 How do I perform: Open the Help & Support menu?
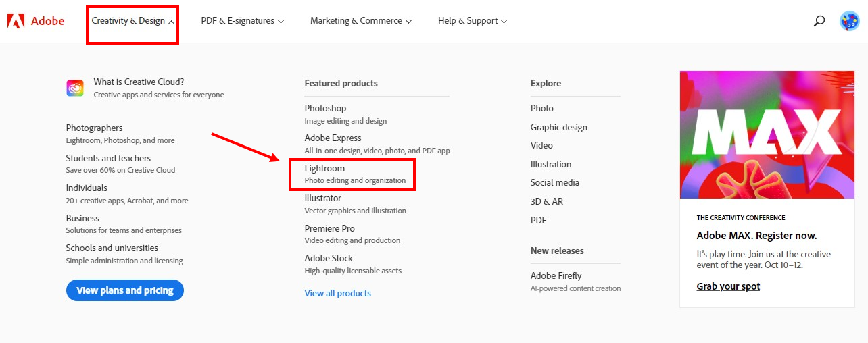pos(472,21)
